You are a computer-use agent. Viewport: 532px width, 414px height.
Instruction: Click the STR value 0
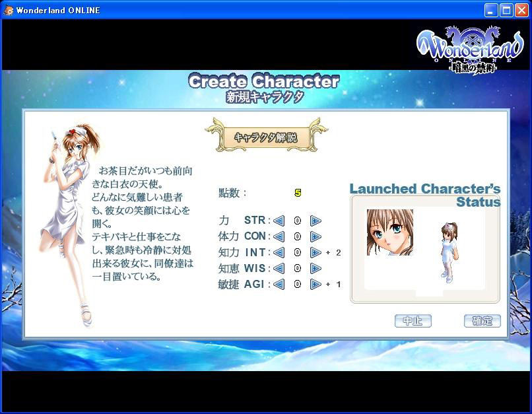(297, 221)
